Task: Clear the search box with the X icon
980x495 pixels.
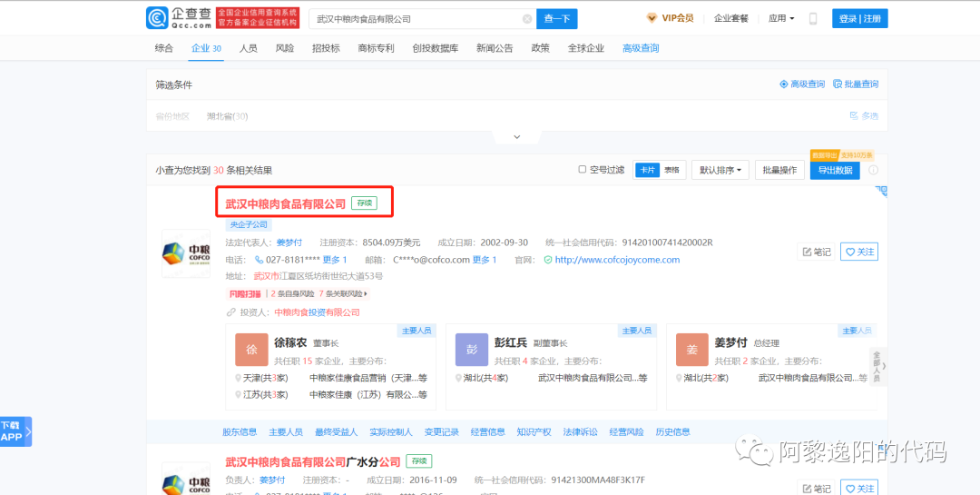Action: (x=527, y=19)
